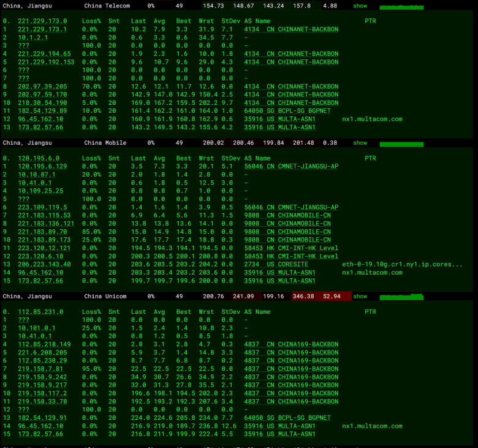Collapse the China Telecom traceroute via show
This screenshot has height=448, width=478.
[360, 6]
